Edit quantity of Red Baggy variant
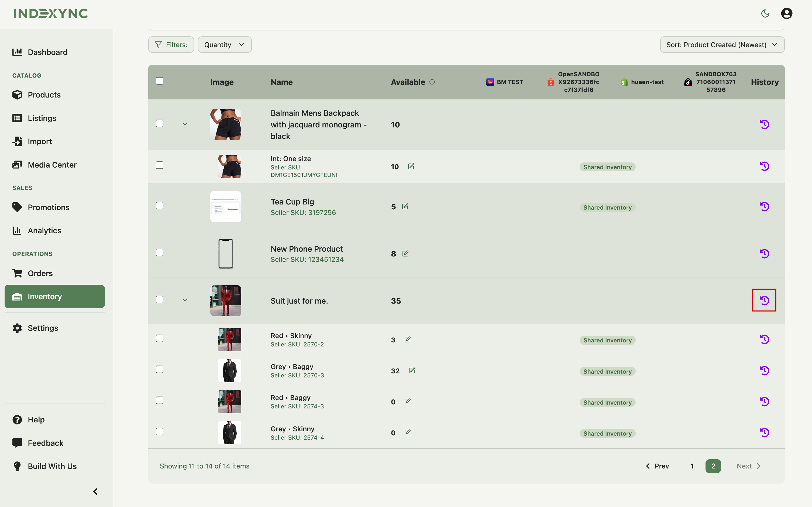The height and width of the screenshot is (507, 812). (x=407, y=402)
